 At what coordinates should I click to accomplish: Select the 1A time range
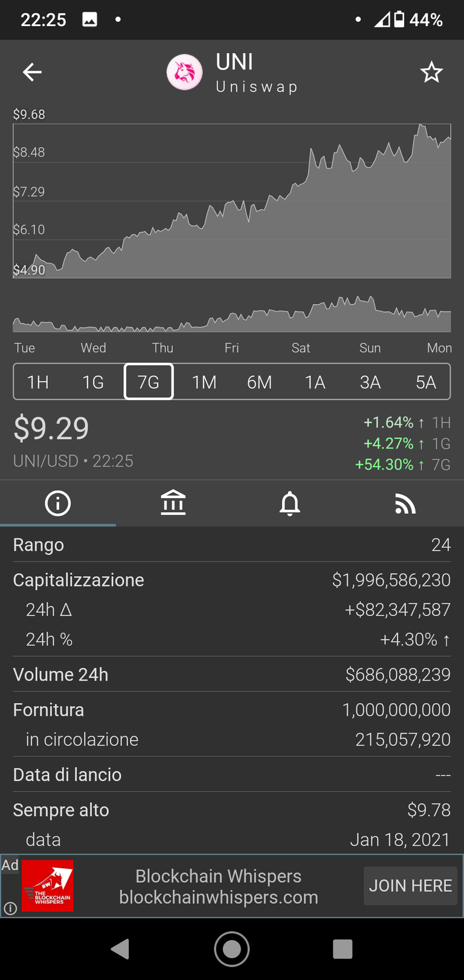coord(315,382)
